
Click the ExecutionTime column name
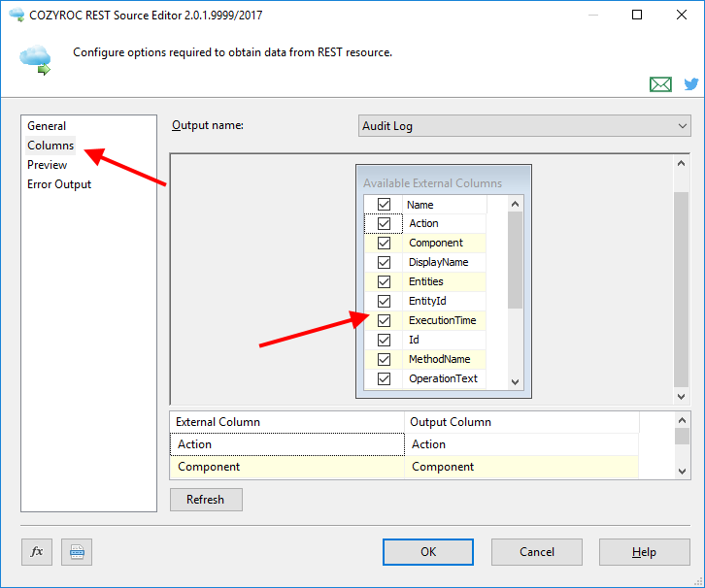(x=443, y=320)
